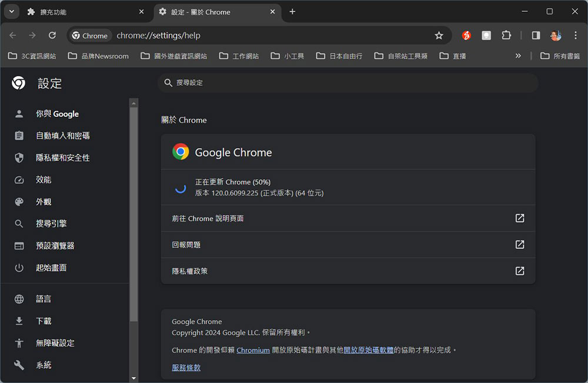Open the side panel icon

(x=536, y=35)
